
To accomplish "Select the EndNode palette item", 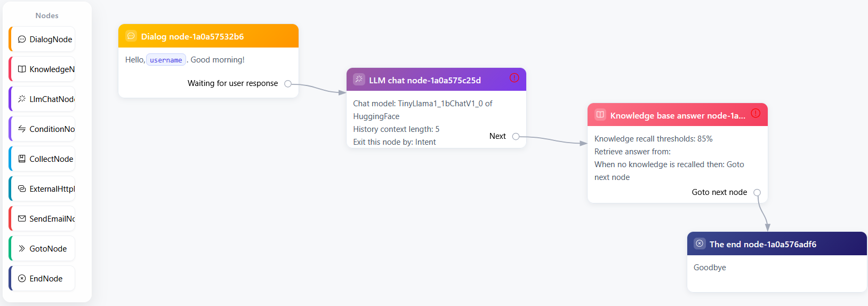I will point(42,279).
